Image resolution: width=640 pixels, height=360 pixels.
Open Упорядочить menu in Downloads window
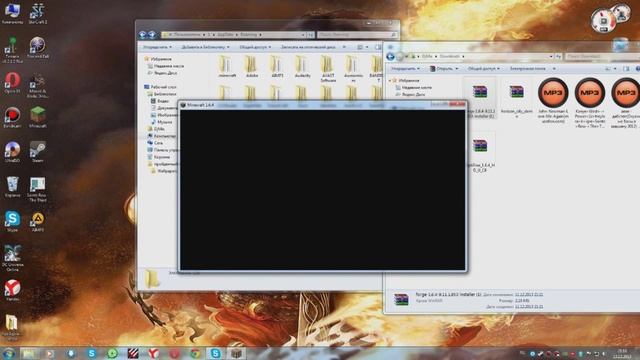(406, 69)
